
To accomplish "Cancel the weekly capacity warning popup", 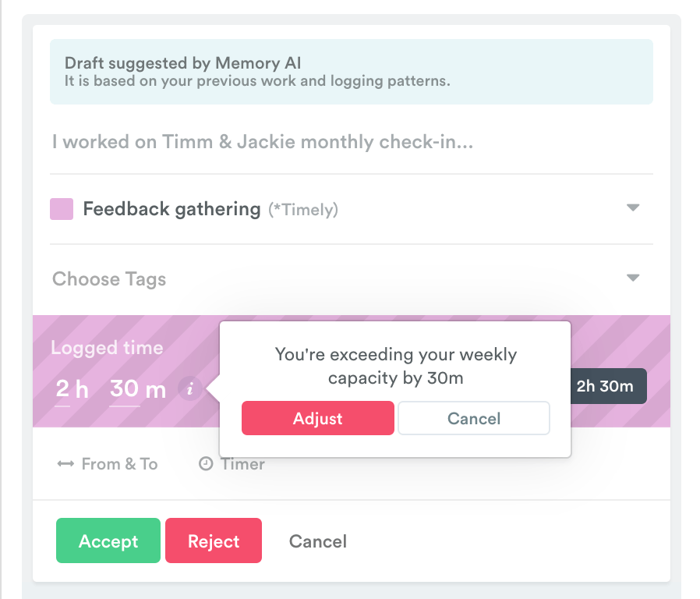I will 474,418.
